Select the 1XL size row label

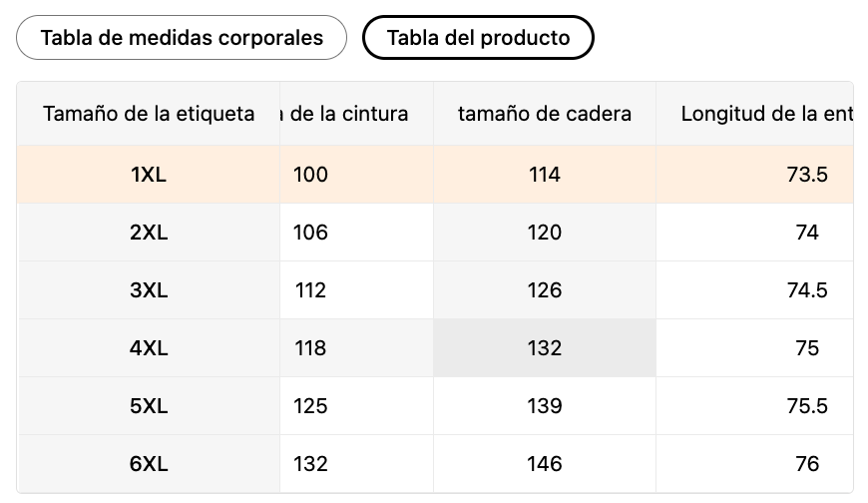(x=149, y=175)
